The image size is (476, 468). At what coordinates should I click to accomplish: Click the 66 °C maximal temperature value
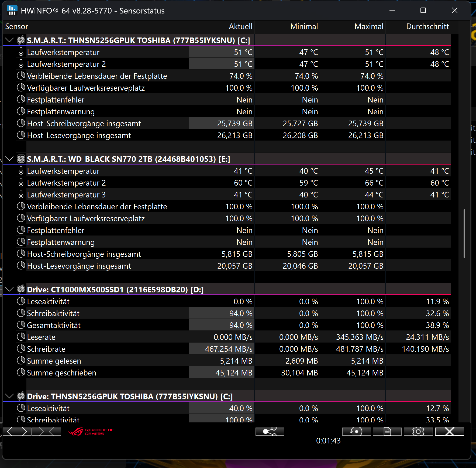(x=353, y=183)
